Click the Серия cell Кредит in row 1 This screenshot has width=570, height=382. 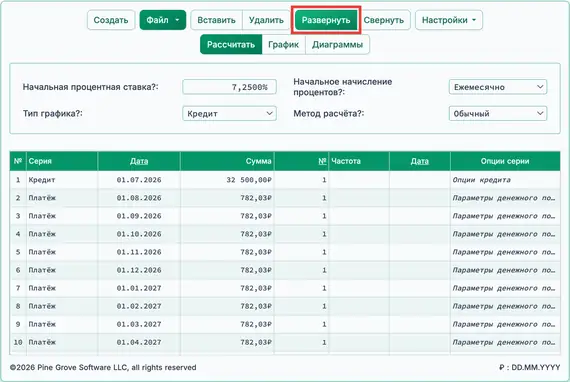click(x=62, y=180)
